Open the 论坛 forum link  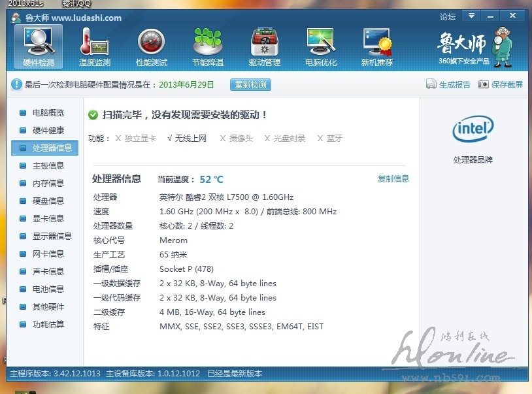tap(448, 16)
